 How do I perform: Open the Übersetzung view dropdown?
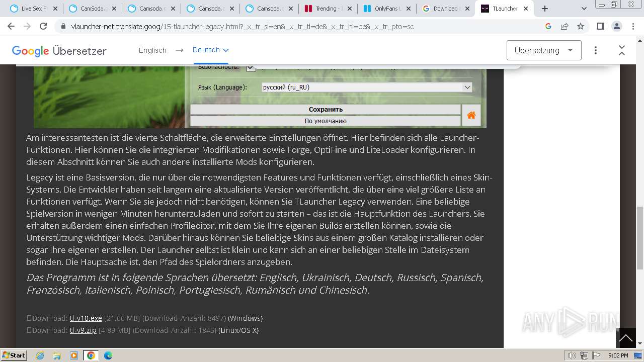(544, 50)
